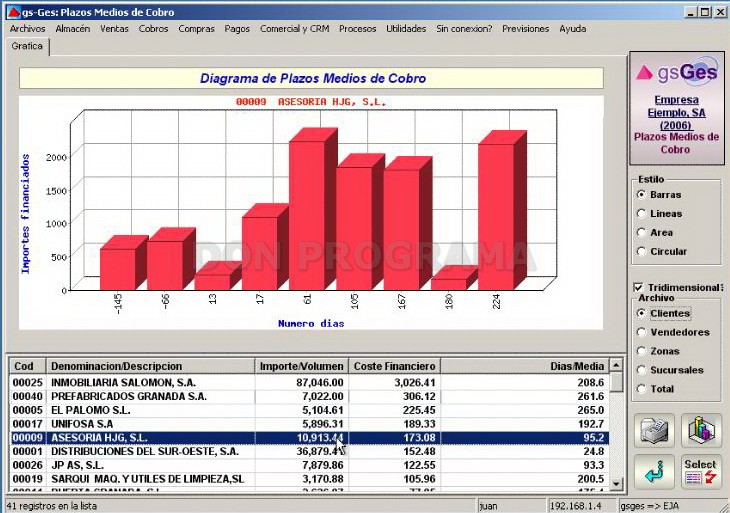Select the Lineas chart style

coord(642,213)
